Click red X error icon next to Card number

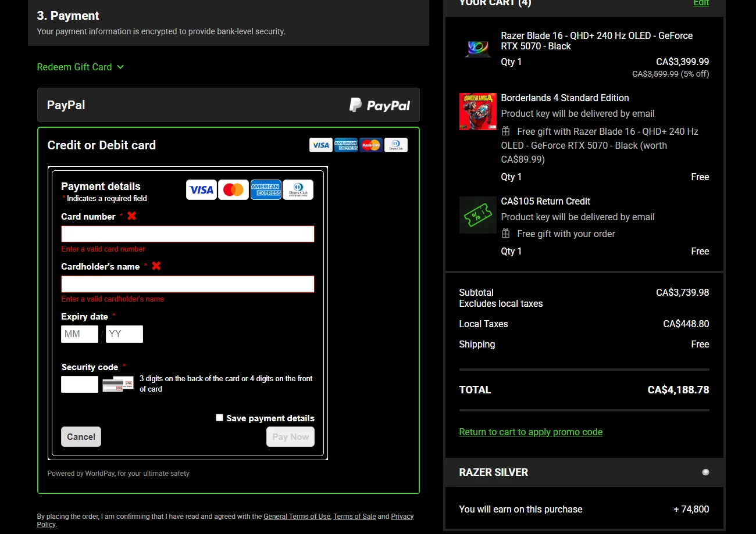(x=132, y=216)
